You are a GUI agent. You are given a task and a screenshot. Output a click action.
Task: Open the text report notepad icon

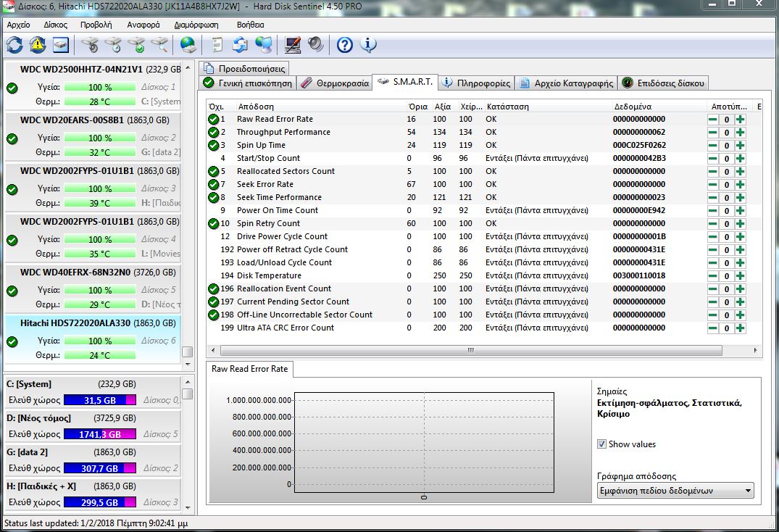click(x=217, y=45)
